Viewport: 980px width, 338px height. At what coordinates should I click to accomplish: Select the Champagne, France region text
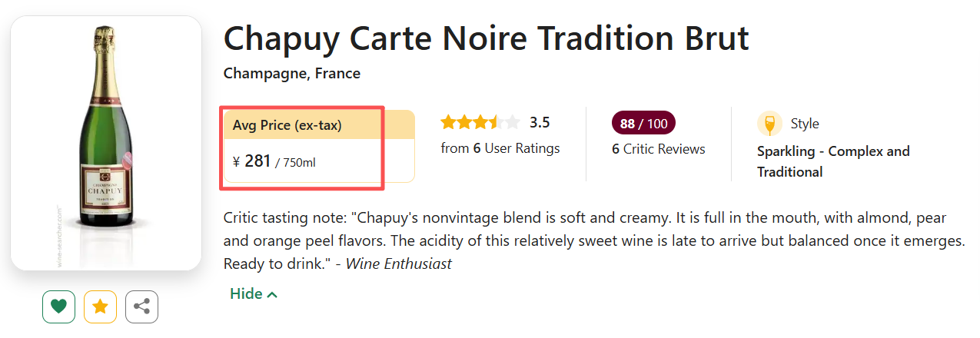point(291,74)
